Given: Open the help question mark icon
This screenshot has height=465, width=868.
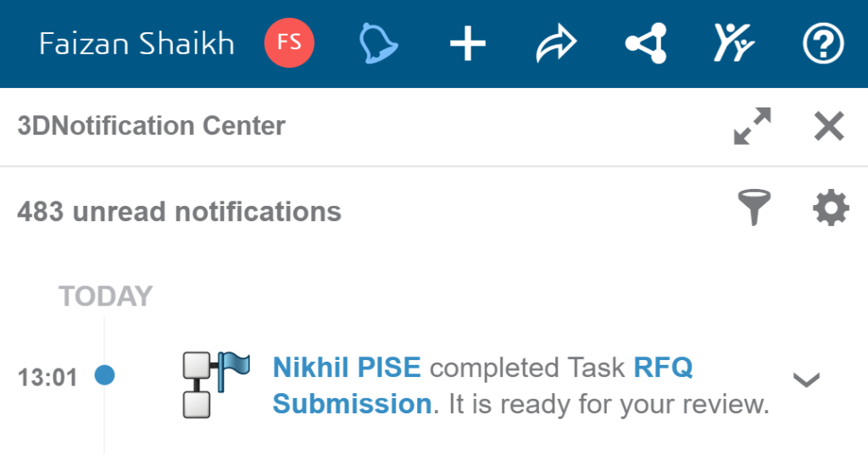Looking at the screenshot, I should pos(823,43).
